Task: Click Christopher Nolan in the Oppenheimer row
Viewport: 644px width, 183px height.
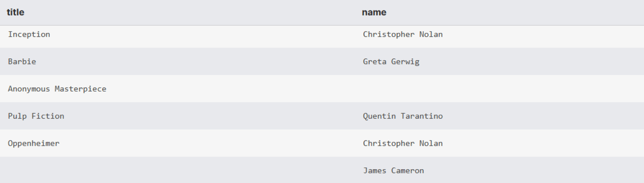Action: [x=403, y=143]
